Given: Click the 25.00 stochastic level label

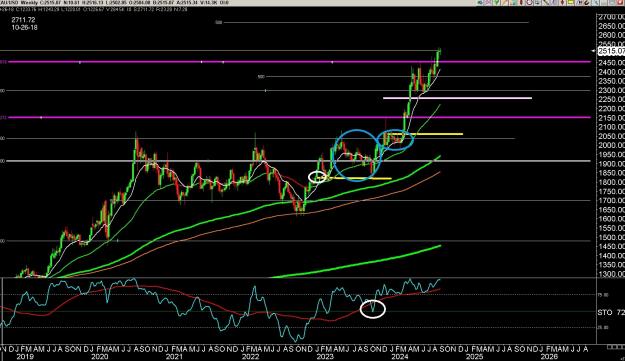Looking at the screenshot, I should pos(603,328).
